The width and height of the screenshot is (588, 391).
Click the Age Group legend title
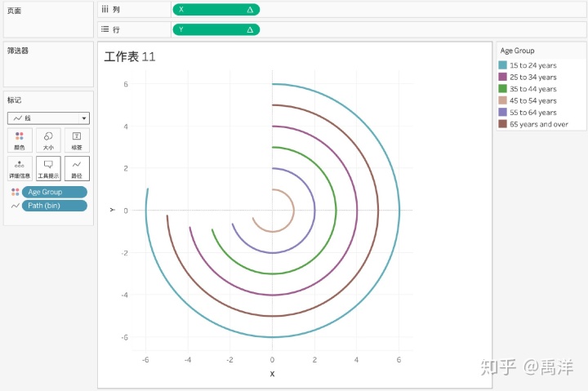(x=517, y=51)
